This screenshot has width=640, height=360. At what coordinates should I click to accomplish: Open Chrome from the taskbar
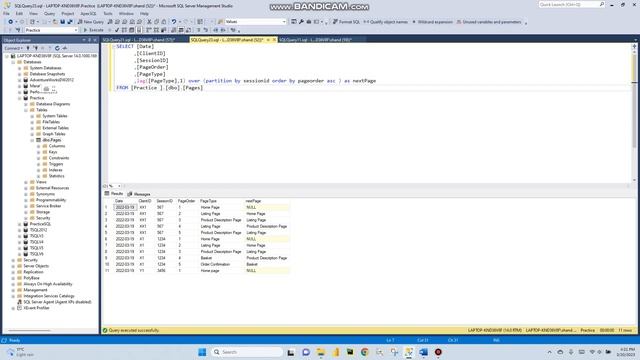point(364,352)
